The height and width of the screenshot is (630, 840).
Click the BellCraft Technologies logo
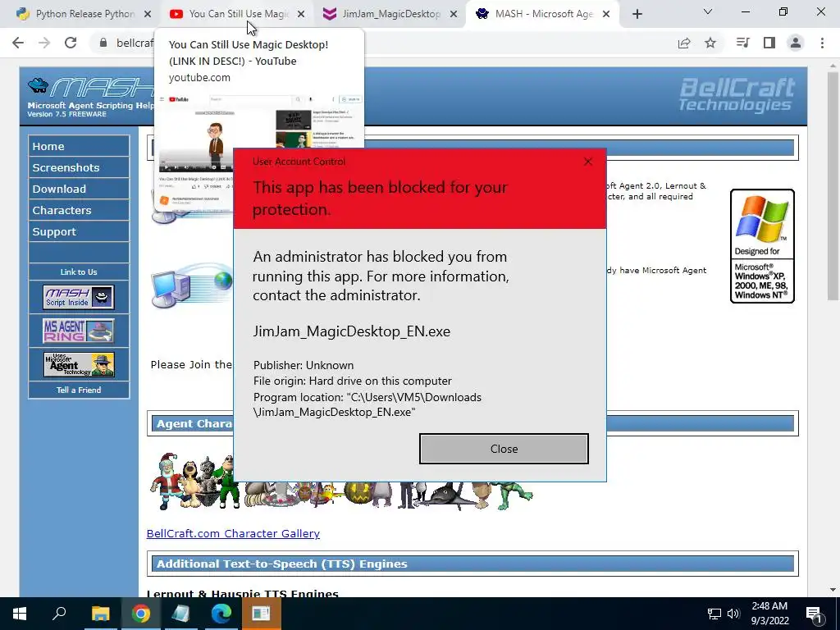tap(737, 94)
